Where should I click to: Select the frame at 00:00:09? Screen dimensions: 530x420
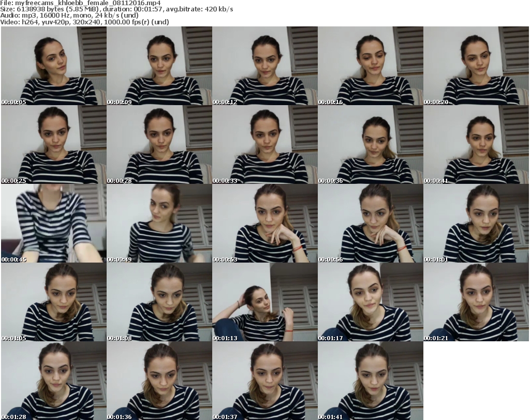coord(159,66)
